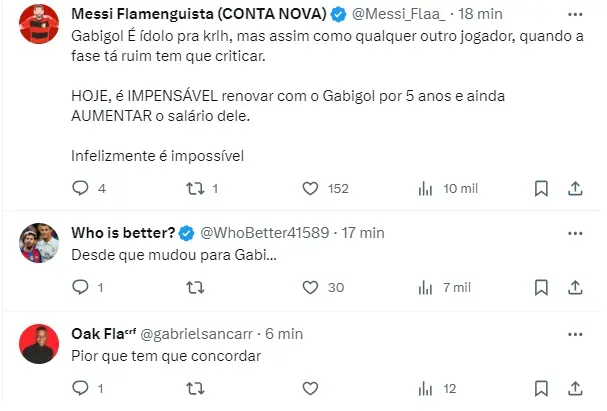Reply to the Who is better? tweet
The width and height of the screenshot is (607, 411).
82,288
